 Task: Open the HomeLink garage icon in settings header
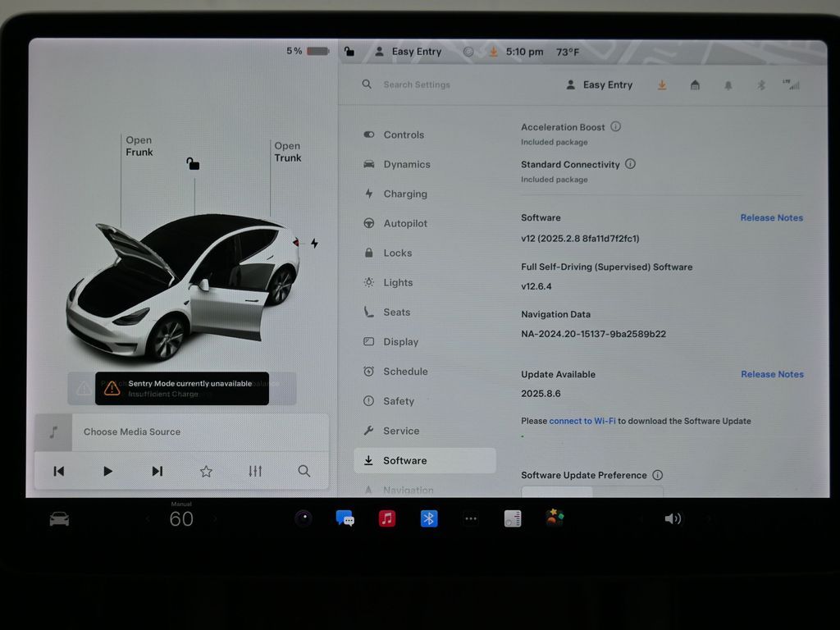(695, 85)
